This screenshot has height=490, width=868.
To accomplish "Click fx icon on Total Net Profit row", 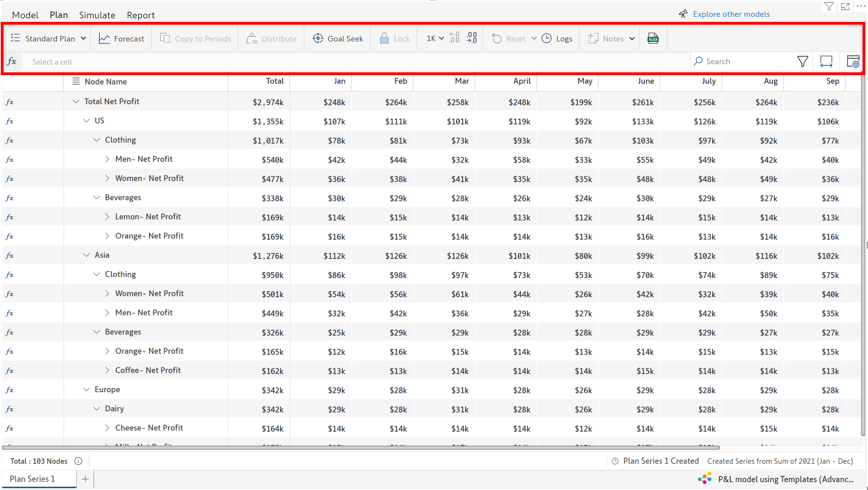I will [10, 102].
